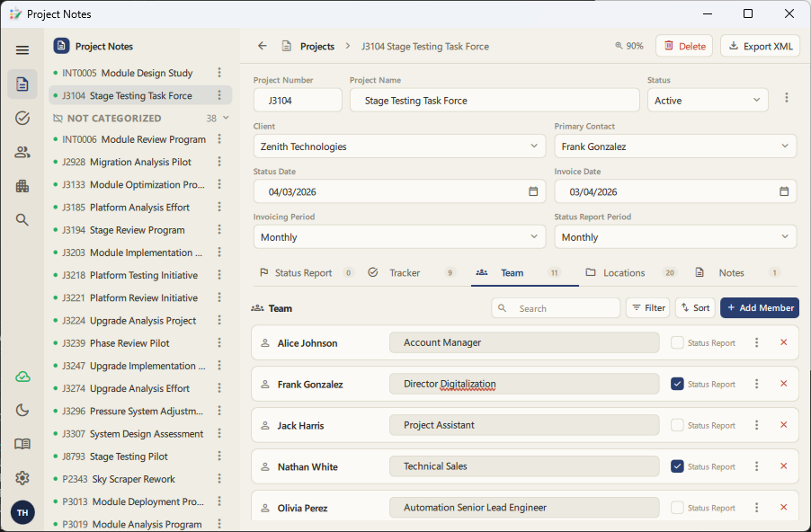Image resolution: width=811 pixels, height=532 pixels.
Task: Click the Project Name input field
Action: click(x=495, y=101)
